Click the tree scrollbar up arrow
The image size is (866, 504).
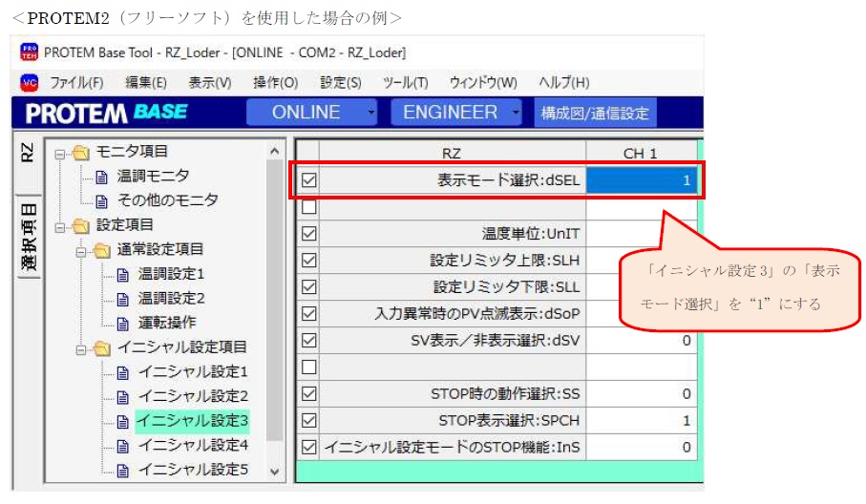[274, 151]
